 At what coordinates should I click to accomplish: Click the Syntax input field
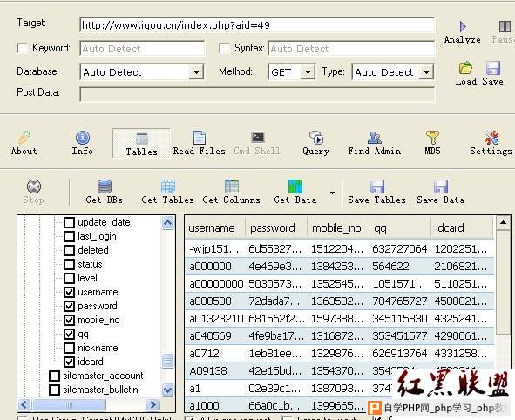coord(351,49)
